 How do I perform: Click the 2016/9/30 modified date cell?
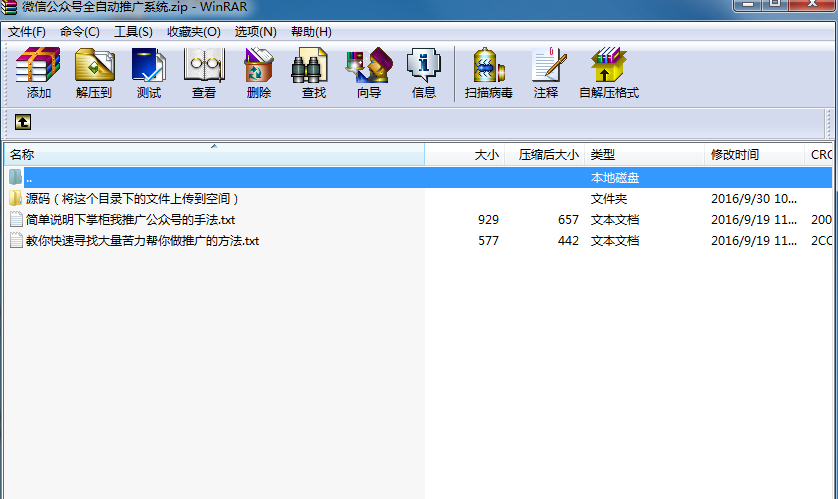(754, 198)
